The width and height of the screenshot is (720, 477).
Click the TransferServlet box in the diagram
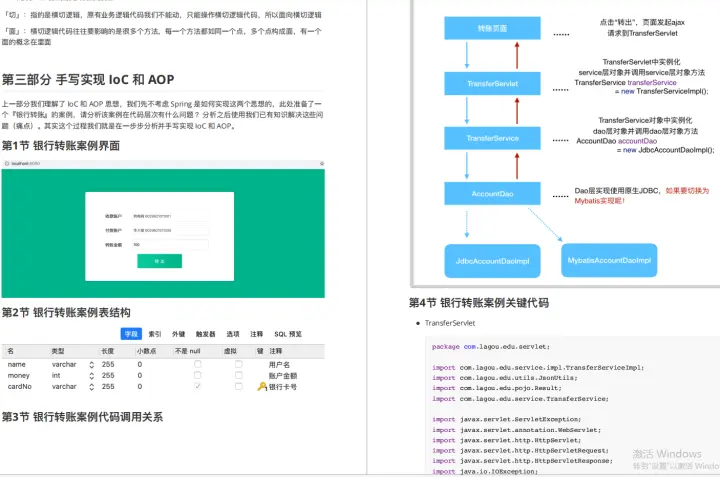[x=492, y=83]
